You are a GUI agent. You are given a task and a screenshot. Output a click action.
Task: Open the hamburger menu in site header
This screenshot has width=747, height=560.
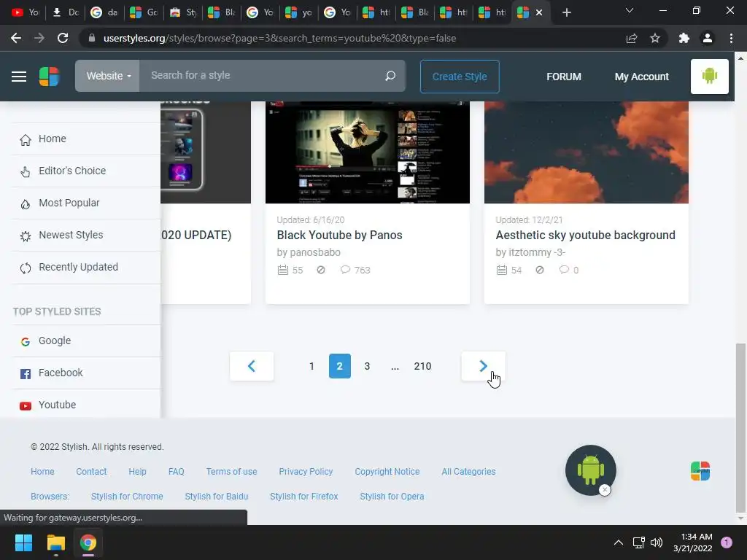point(19,76)
